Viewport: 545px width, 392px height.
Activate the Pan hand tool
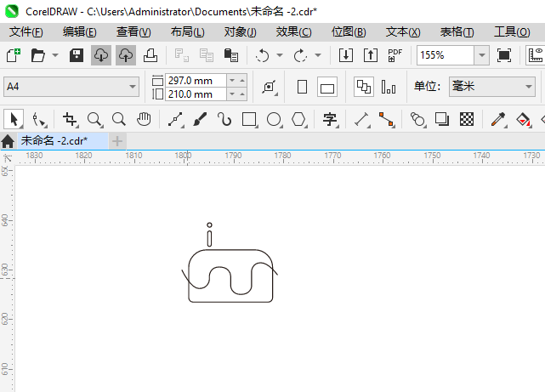click(x=145, y=119)
